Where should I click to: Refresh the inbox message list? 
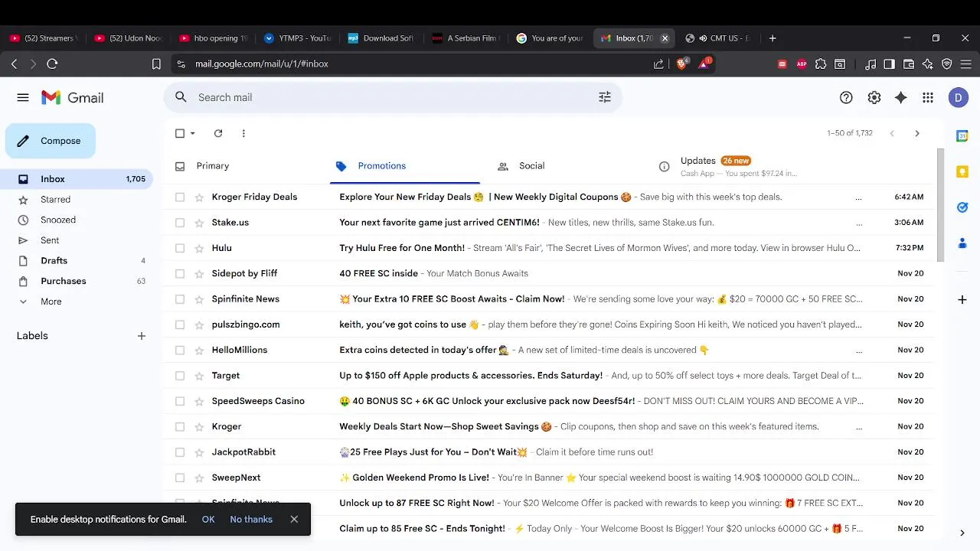click(x=218, y=133)
